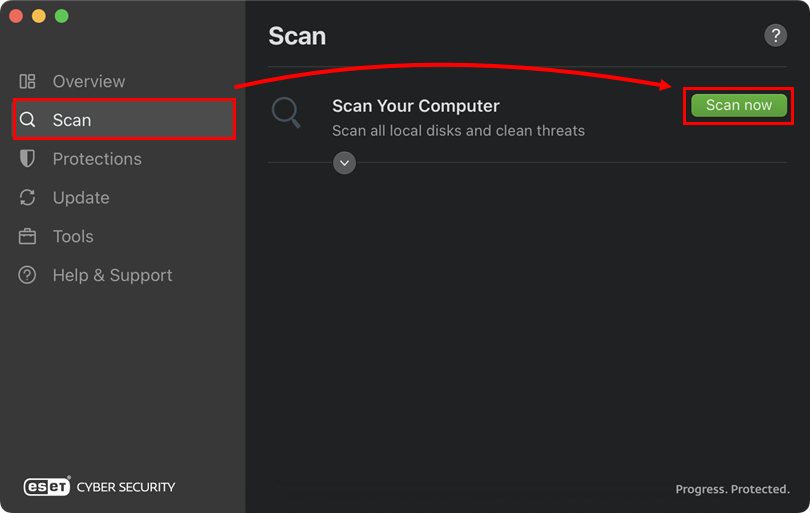
Task: Open help via top-right question mark button
Action: point(775,36)
